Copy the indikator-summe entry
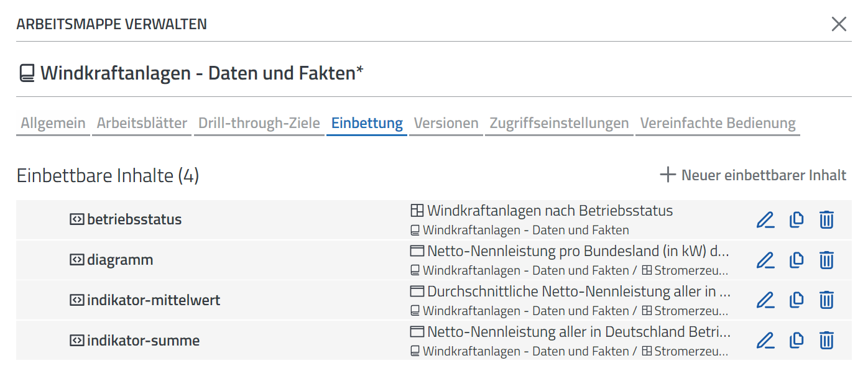The image size is (868, 376). click(796, 341)
